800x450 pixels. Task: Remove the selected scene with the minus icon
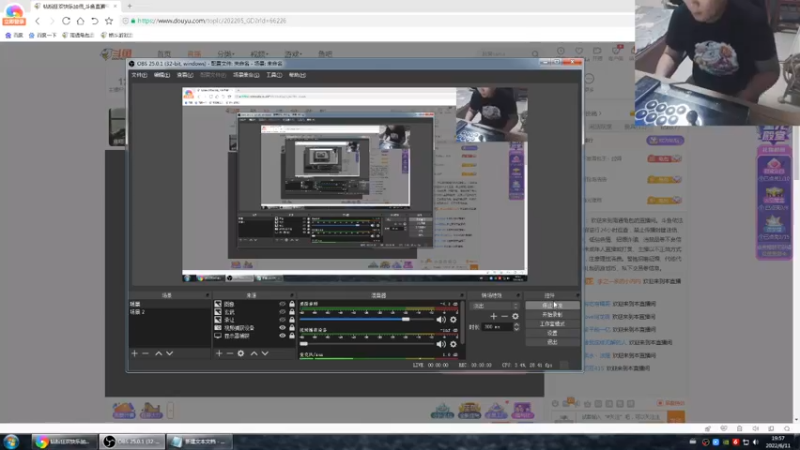pyautogui.click(x=145, y=353)
